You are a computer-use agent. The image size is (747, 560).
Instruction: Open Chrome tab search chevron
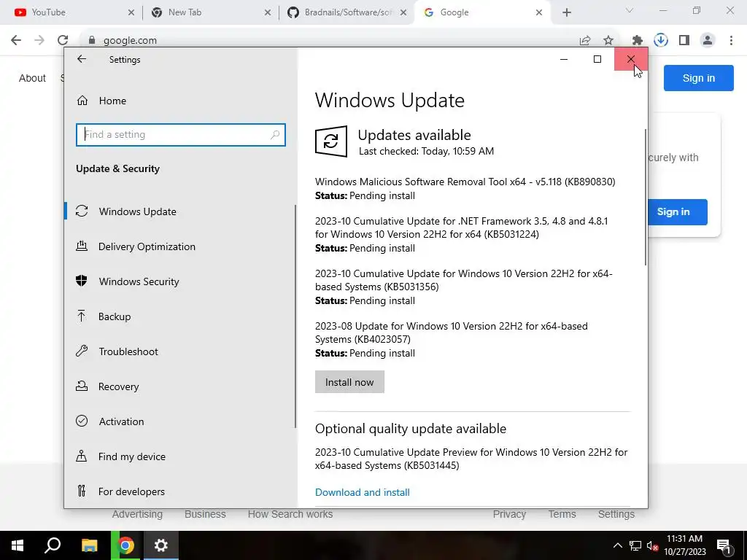pos(630,10)
